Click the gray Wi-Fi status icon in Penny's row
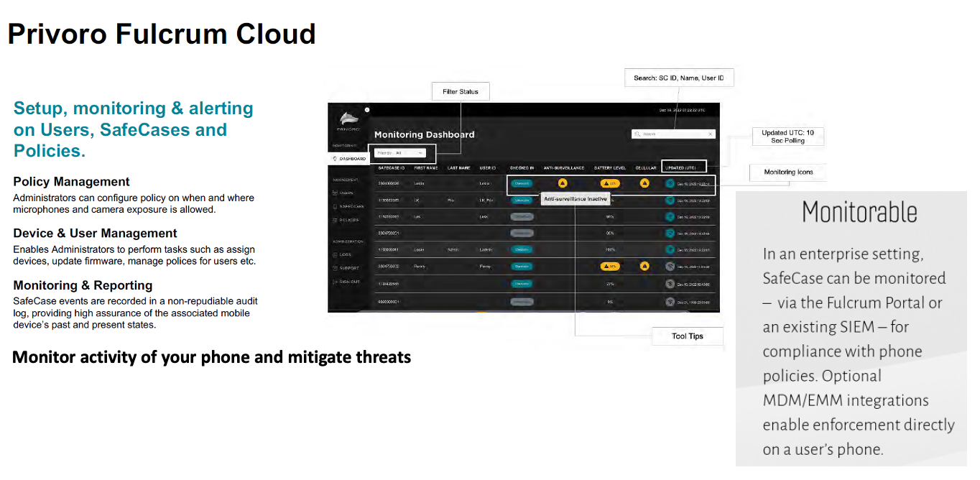This screenshot has height=480, width=980. click(x=670, y=266)
